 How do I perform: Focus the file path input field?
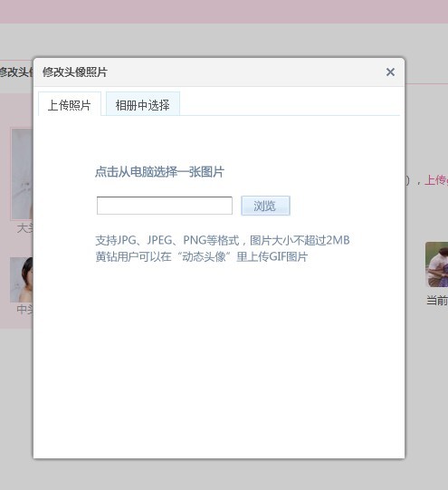pyautogui.click(x=165, y=206)
